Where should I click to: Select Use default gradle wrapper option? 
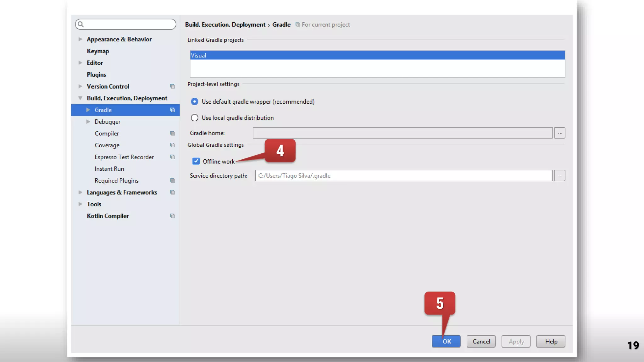[x=195, y=101]
